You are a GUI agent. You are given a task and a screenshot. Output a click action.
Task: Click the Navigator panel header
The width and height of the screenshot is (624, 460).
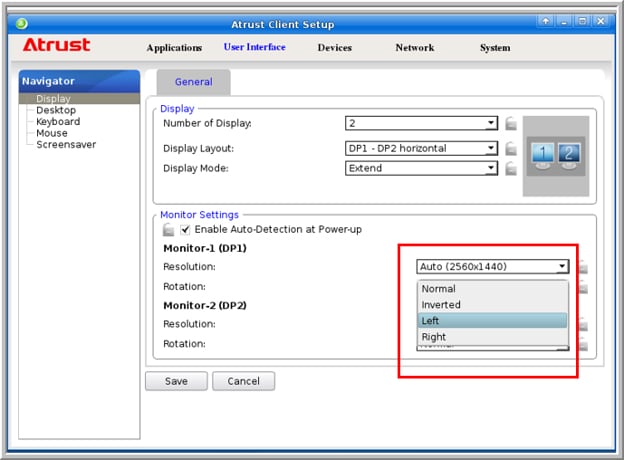tap(79, 81)
